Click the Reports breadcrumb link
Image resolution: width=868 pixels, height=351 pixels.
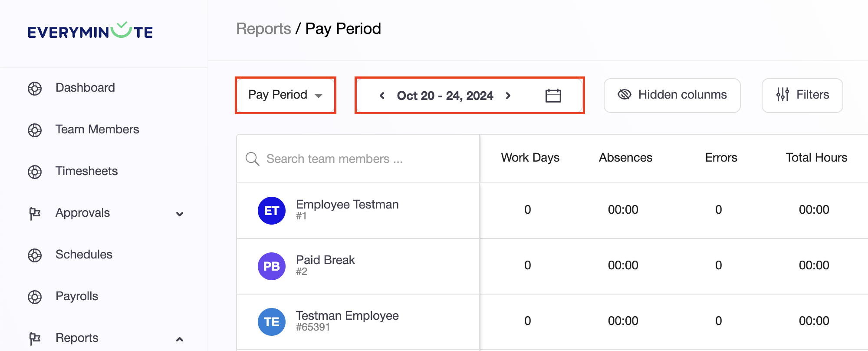(x=263, y=29)
